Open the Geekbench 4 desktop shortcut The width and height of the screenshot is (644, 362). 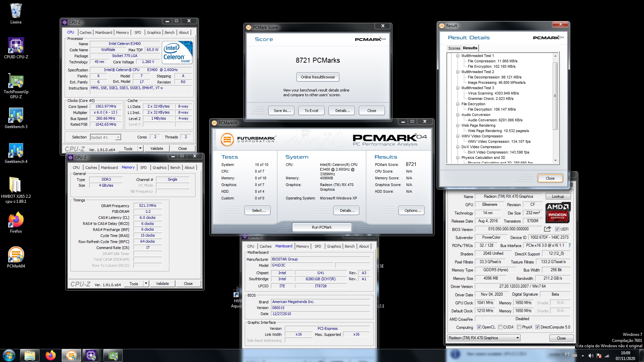pos(16,153)
